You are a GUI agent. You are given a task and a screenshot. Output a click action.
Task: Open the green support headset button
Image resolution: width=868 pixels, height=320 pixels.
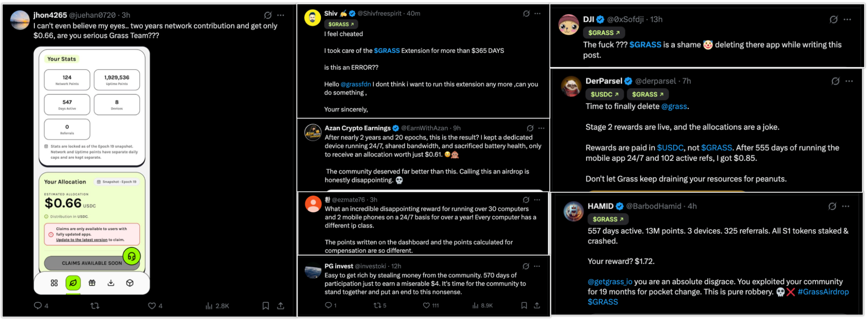pyautogui.click(x=132, y=257)
